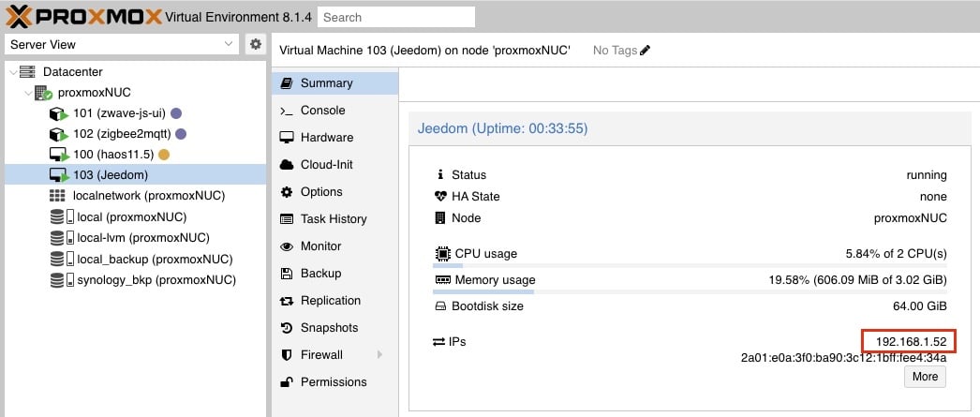Open the Options tab

tap(335, 192)
